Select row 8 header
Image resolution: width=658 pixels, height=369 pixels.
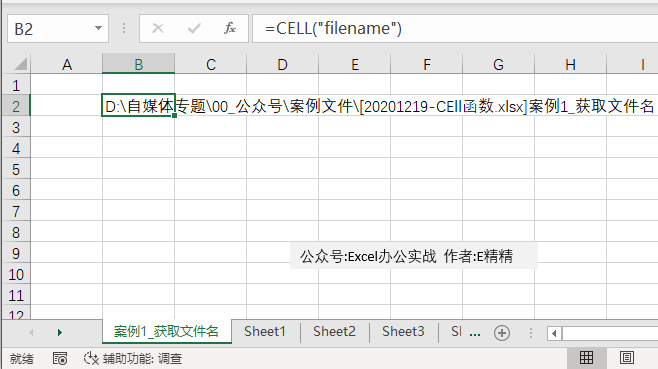point(16,232)
